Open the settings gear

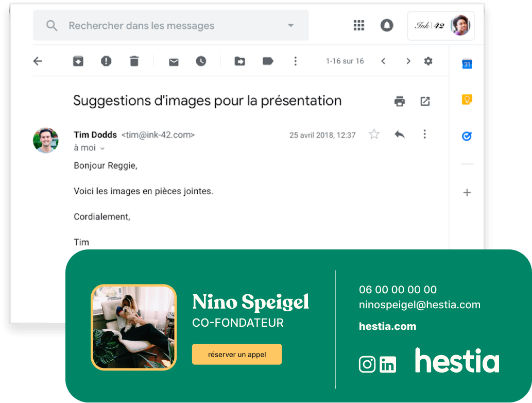(x=428, y=61)
